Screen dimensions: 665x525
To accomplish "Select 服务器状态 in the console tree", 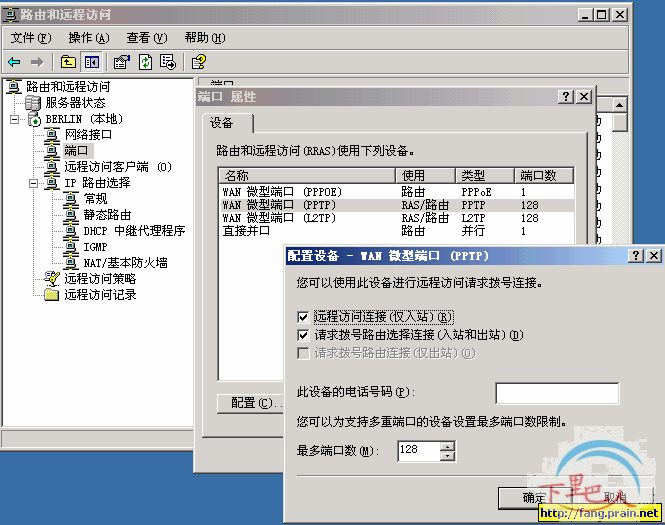I will click(x=74, y=103).
